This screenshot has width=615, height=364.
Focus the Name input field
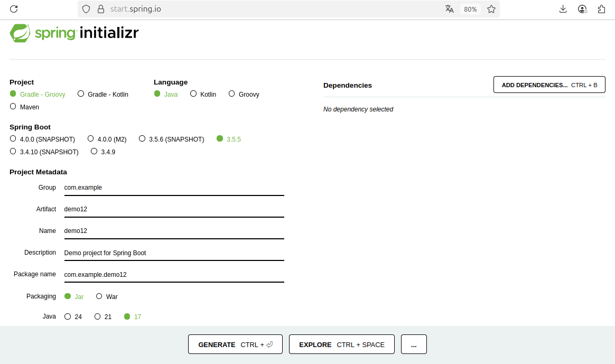coord(174,231)
